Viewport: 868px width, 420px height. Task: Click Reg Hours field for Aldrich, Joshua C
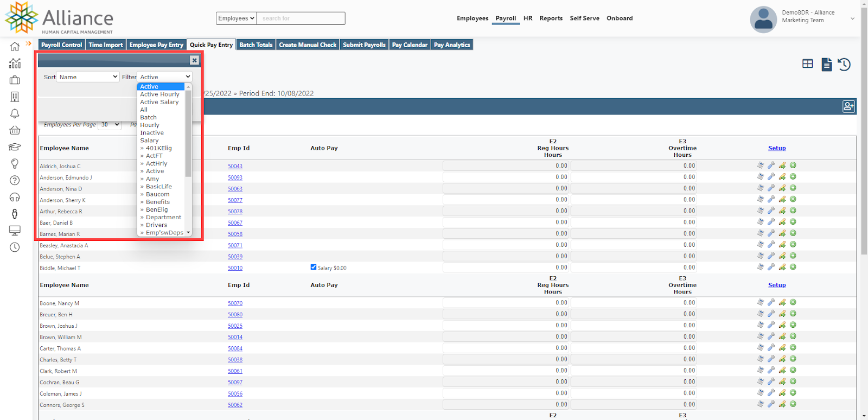pyautogui.click(x=506, y=166)
